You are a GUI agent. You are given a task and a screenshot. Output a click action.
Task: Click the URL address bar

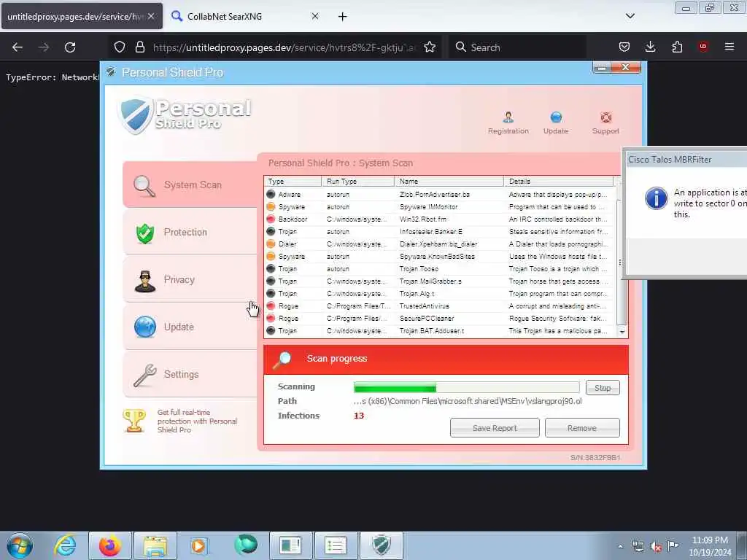[284, 47]
